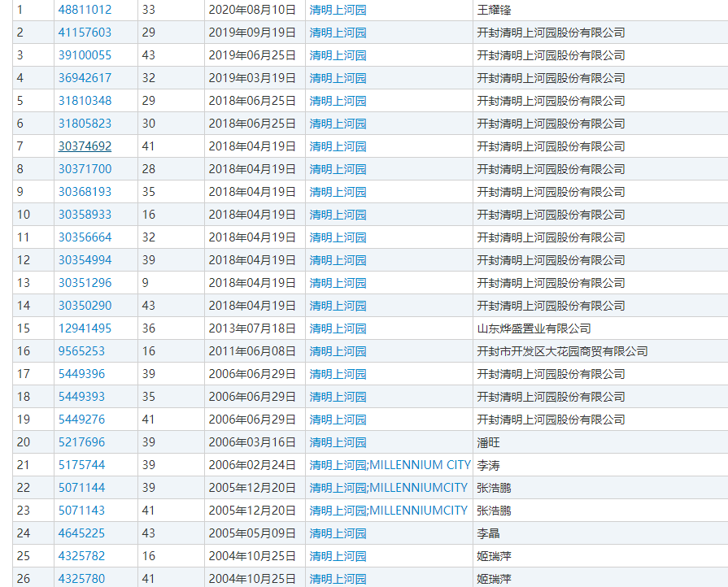The width and height of the screenshot is (728, 587).
Task: Click applicant 山东烨盛置业有限公司 cell
Action: (x=534, y=328)
